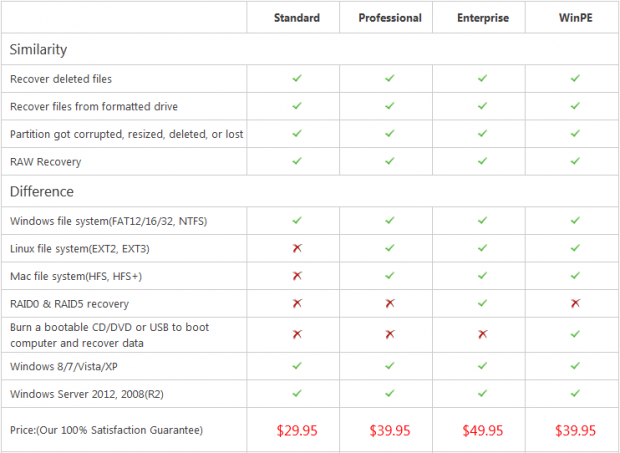Click the red X for WinPE RAID0 & RAID5 recovery
Screen dimensions: 620x453
click(x=575, y=303)
